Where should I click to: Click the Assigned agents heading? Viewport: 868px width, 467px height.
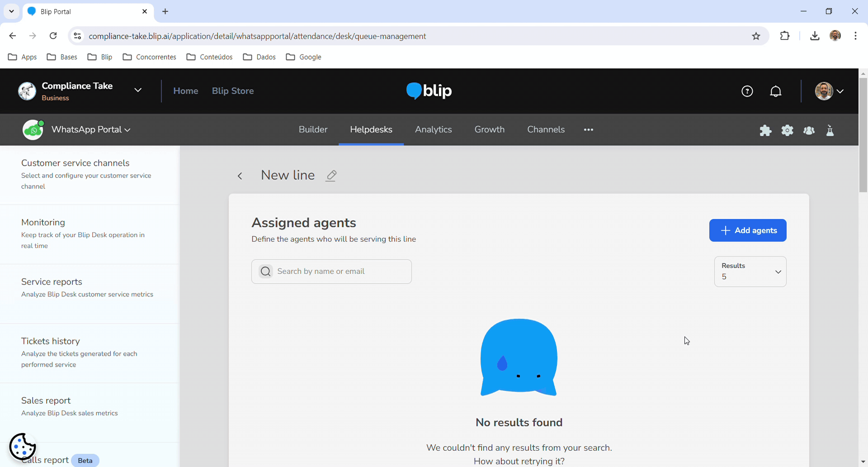click(304, 223)
